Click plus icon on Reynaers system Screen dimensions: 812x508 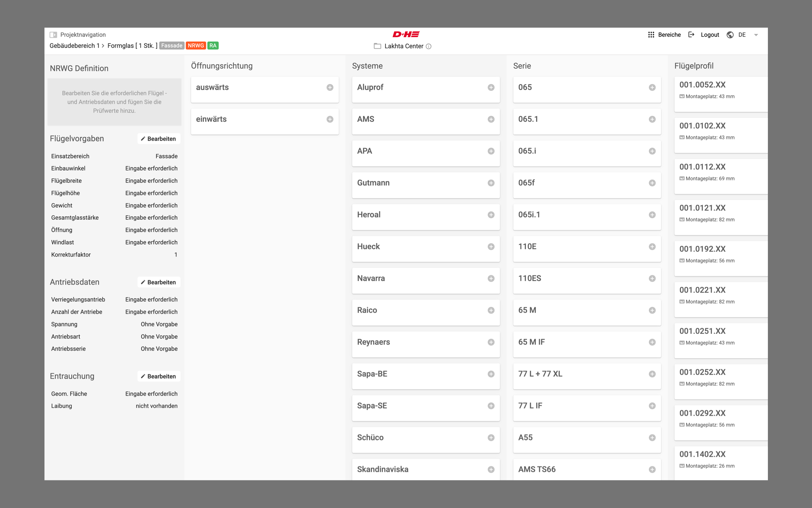[491, 342]
